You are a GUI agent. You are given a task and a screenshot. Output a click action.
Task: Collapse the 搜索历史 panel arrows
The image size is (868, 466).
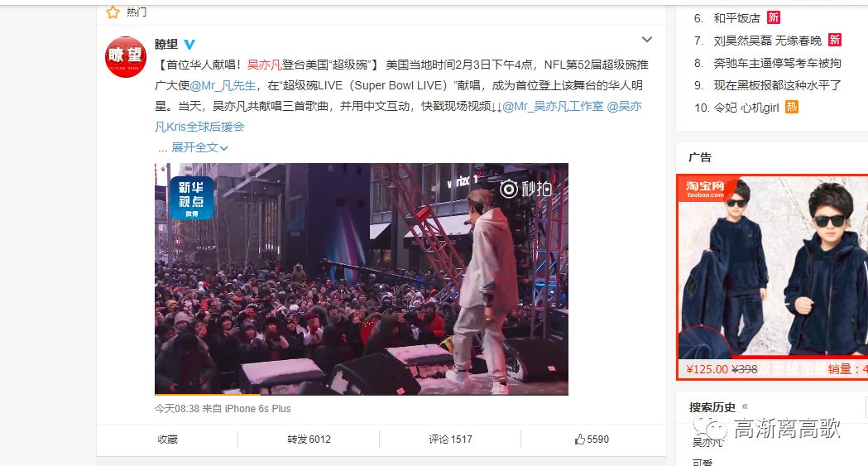tap(745, 406)
